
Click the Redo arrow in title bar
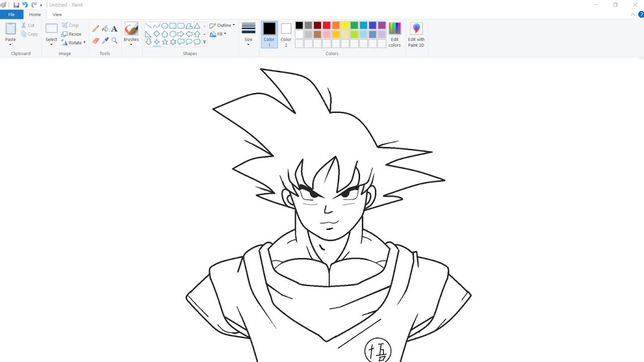[x=34, y=5]
